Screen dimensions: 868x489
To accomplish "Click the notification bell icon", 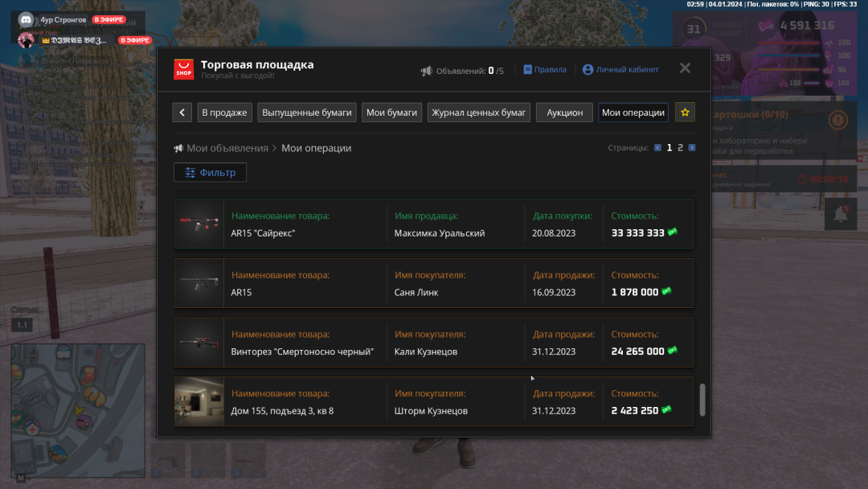I will tap(840, 214).
